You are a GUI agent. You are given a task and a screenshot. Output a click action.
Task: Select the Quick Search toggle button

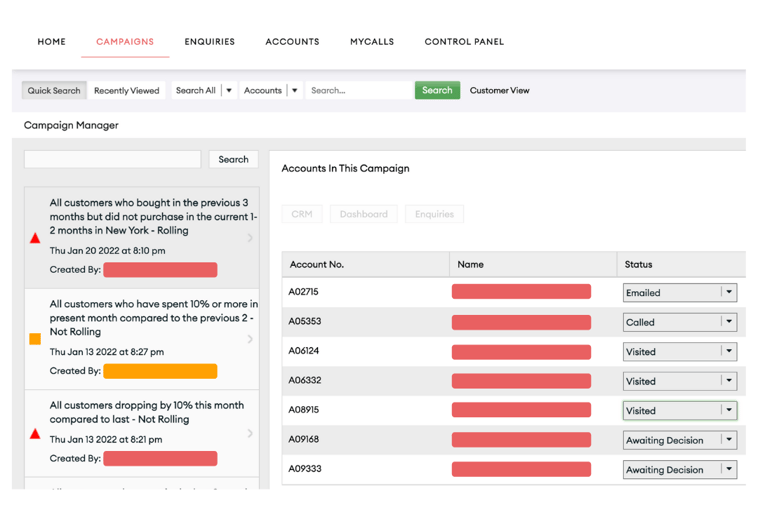(54, 91)
